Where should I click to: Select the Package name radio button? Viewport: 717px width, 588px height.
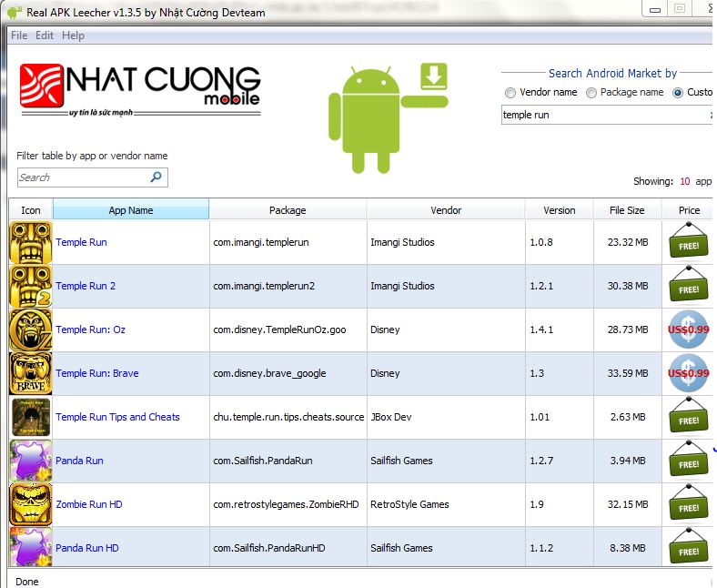(591, 93)
